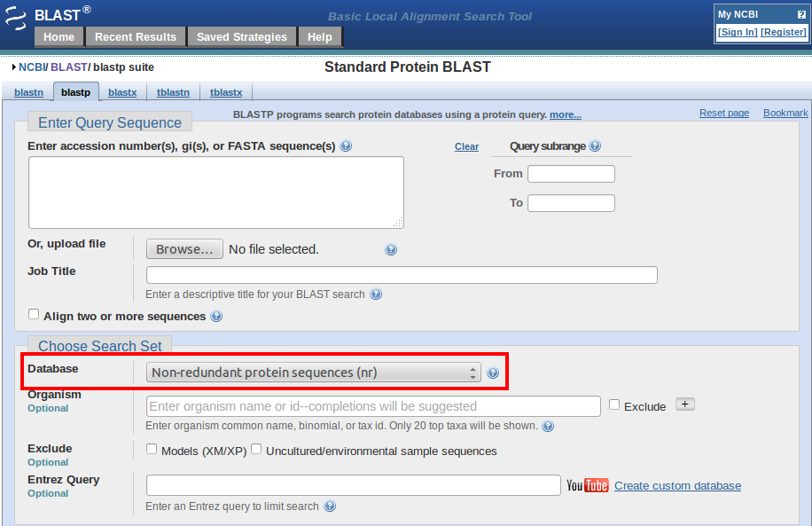Open help icon after organism taxa hint

[x=548, y=426]
